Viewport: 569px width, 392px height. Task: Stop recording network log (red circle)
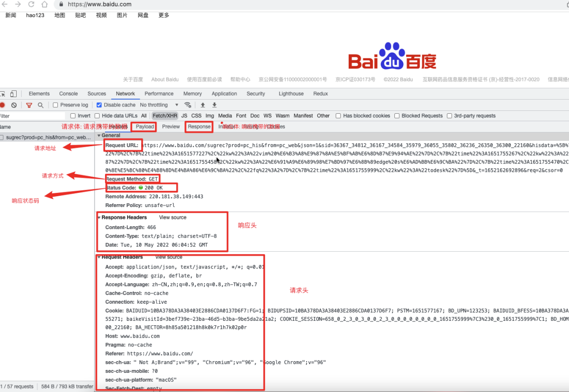coord(2,105)
